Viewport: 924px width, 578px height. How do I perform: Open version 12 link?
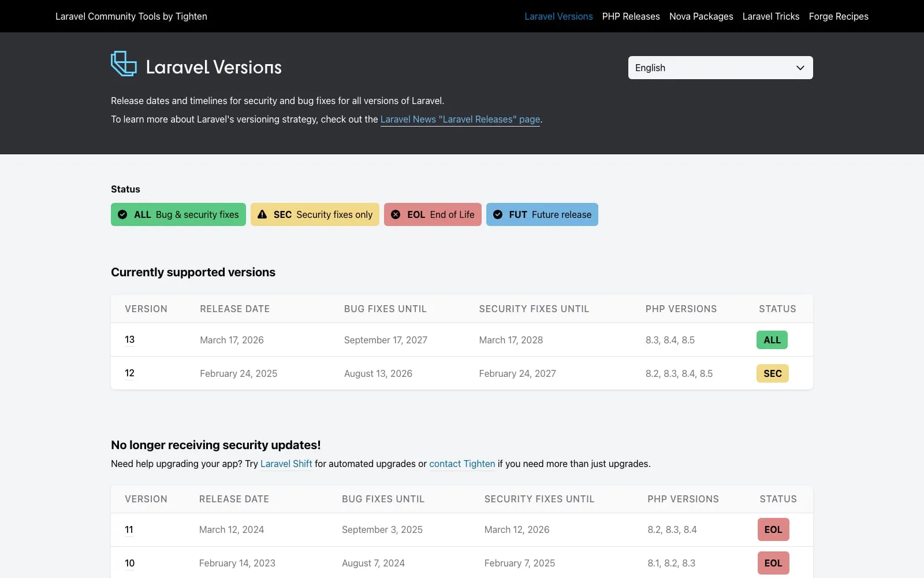pyautogui.click(x=130, y=373)
